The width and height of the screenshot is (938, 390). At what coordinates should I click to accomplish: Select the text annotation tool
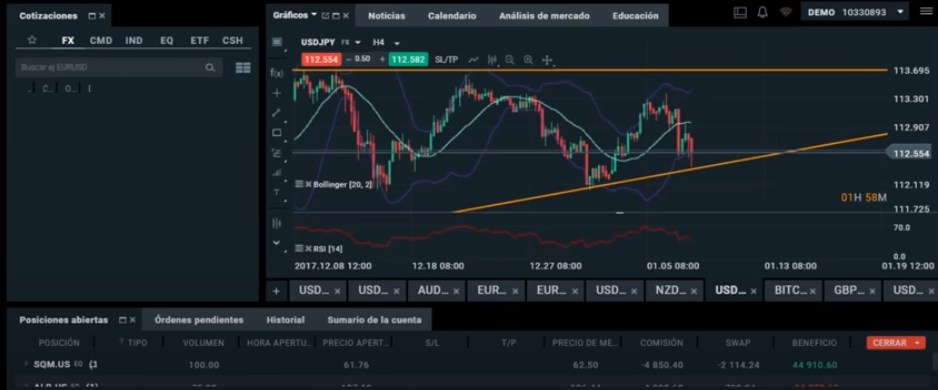pos(276,191)
